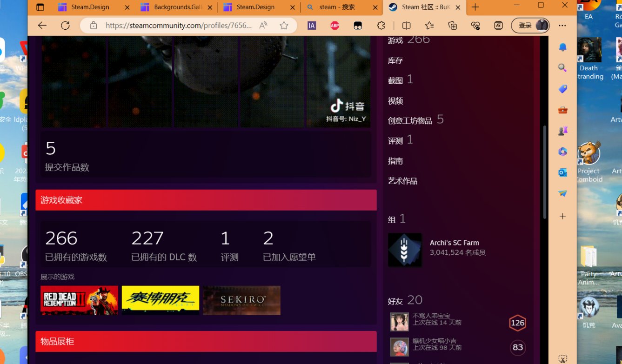Click 2 已加入愿望单 wishlist stat
The width and height of the screenshot is (622, 364).
pyautogui.click(x=289, y=245)
